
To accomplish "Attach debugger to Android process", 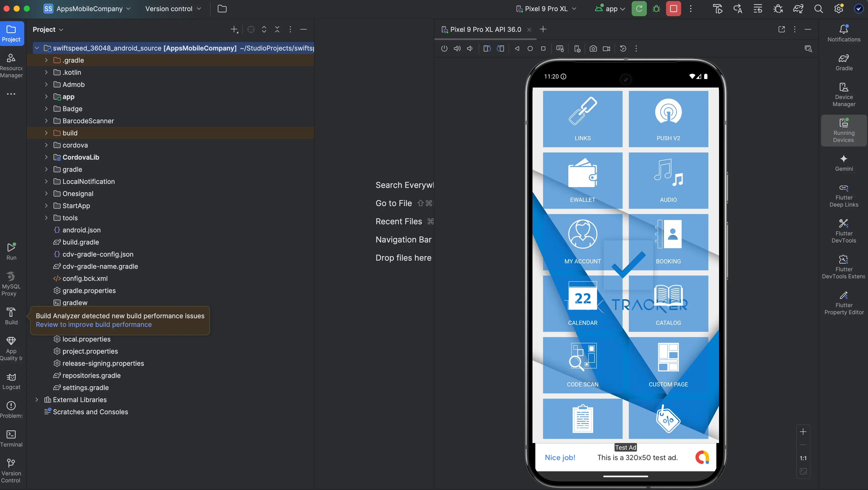I will pyautogui.click(x=778, y=9).
